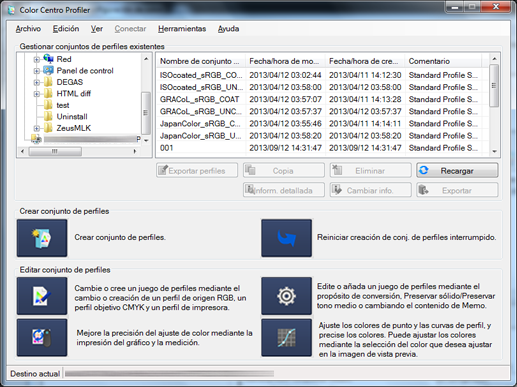Screen dimensions: 517x387
Task: Click the blue arrow restart creation tile
Action: click(x=286, y=238)
